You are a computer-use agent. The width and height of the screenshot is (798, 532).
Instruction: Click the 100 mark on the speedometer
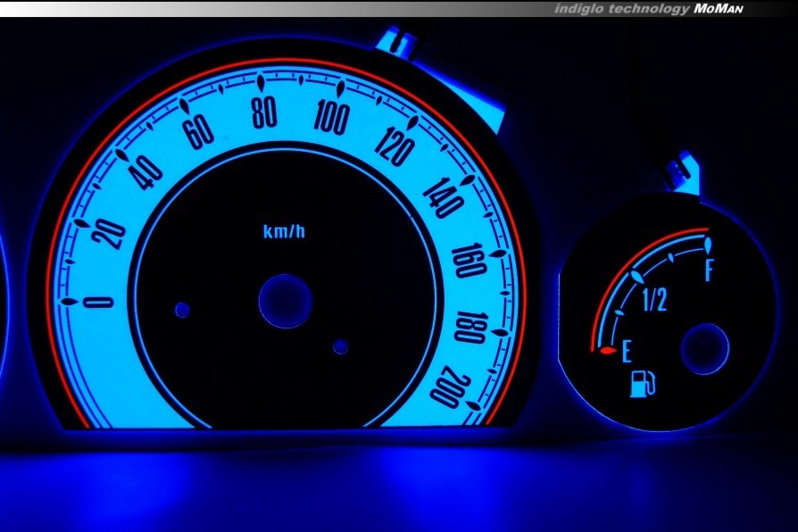(x=332, y=117)
